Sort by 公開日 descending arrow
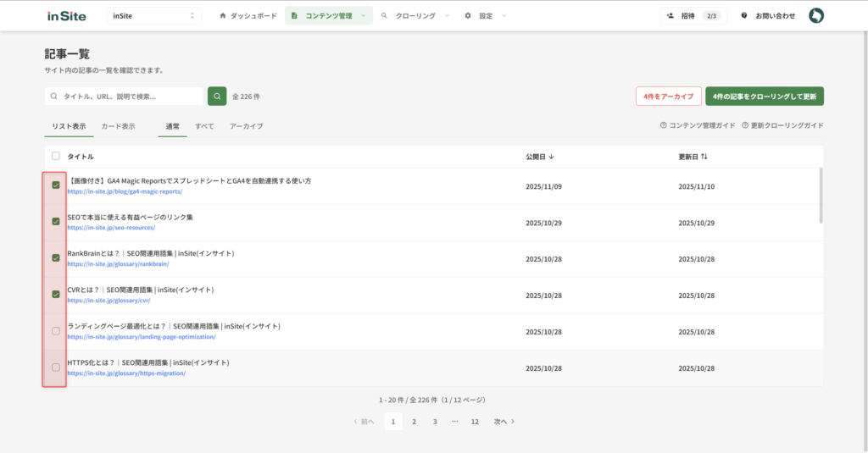 551,157
